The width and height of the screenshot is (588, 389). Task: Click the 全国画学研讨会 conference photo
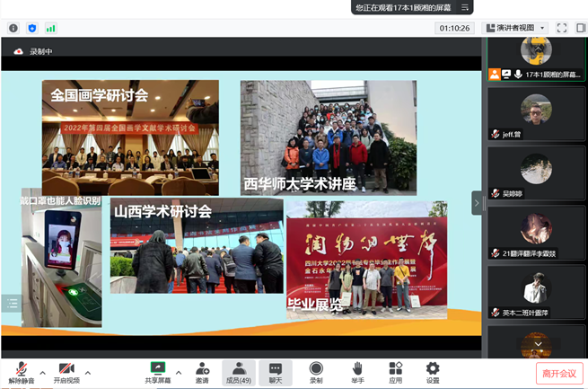[x=130, y=137]
